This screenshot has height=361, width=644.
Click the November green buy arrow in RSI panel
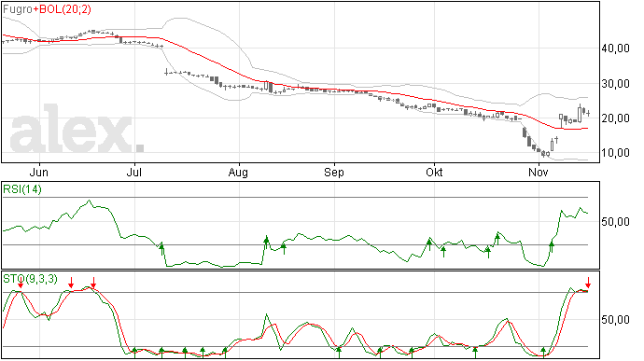[552, 247]
